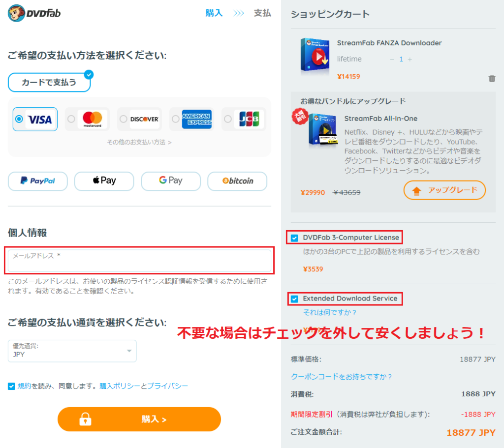This screenshot has height=448, width=504.
Task: Decrease quantity with the minus button
Action: point(392,60)
